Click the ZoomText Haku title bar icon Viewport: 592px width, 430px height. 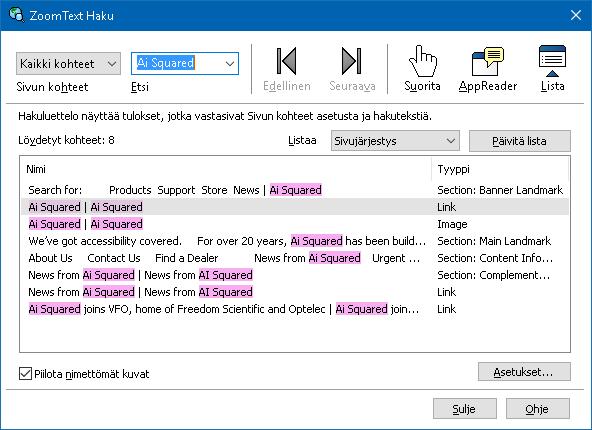16,15
